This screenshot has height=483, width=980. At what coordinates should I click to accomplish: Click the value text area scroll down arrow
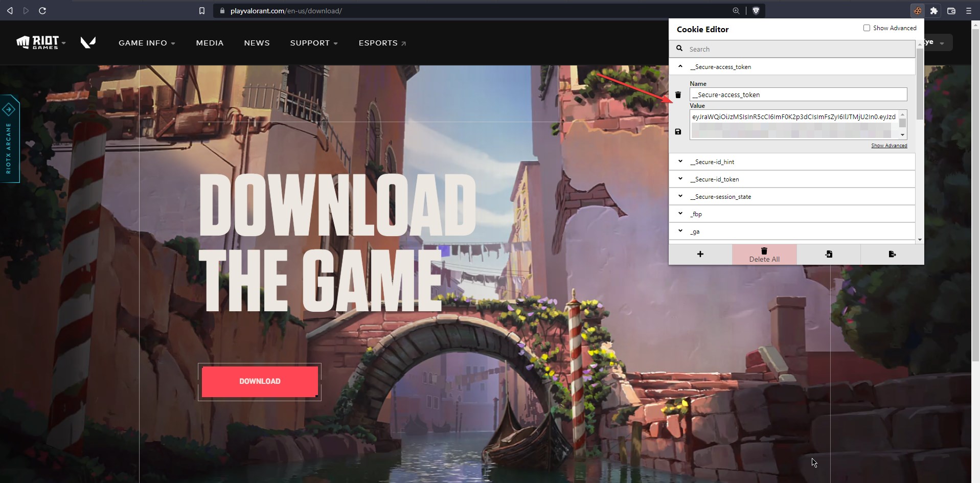[903, 135]
